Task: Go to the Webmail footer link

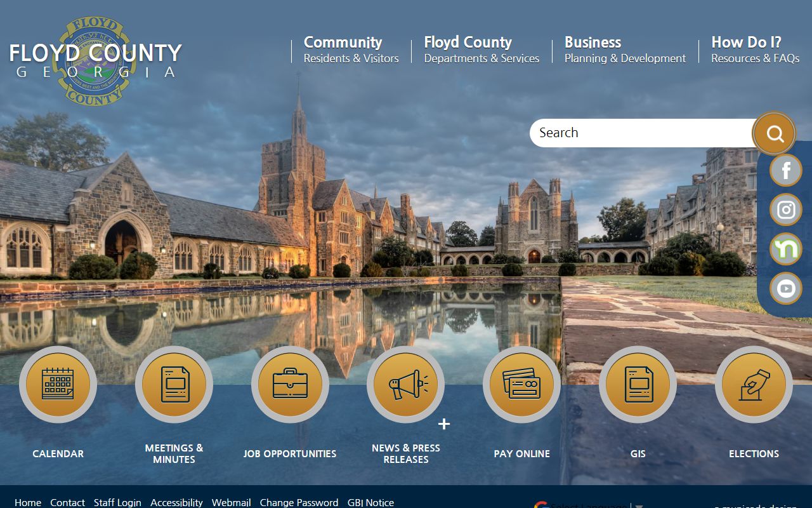Action: click(x=231, y=502)
